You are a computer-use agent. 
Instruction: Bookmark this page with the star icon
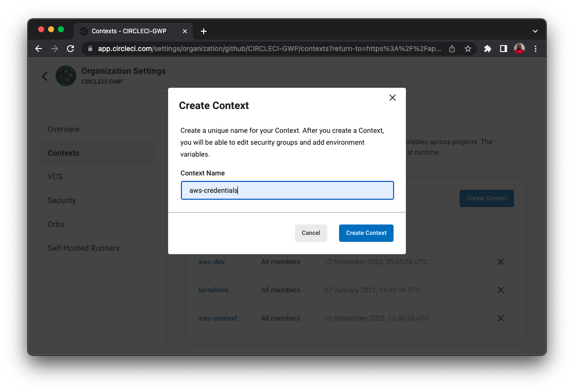(x=468, y=49)
